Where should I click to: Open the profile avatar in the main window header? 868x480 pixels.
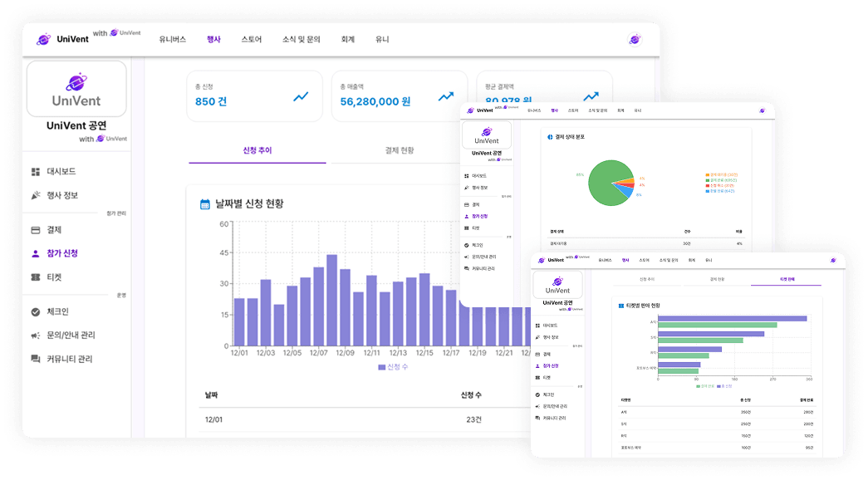(x=635, y=39)
